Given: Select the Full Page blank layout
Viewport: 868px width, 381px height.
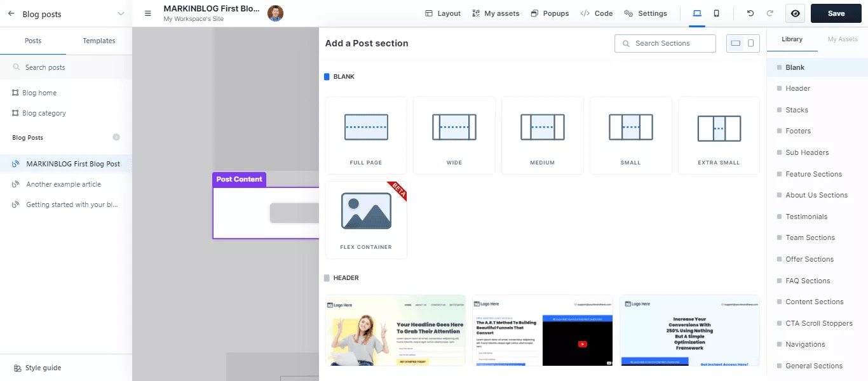Looking at the screenshot, I should coord(366,135).
